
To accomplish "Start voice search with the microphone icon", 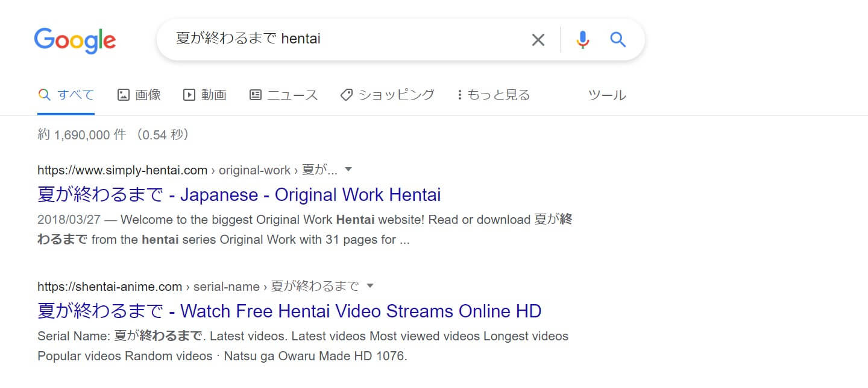I will (x=582, y=40).
